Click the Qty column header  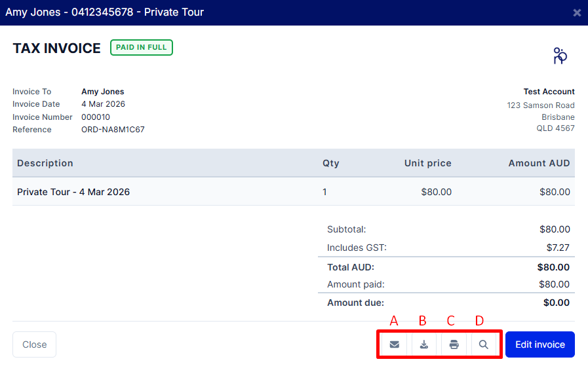click(x=330, y=163)
